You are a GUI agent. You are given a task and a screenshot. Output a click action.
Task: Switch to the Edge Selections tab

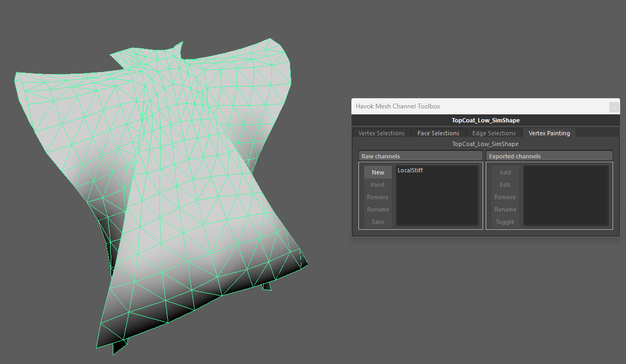point(494,133)
